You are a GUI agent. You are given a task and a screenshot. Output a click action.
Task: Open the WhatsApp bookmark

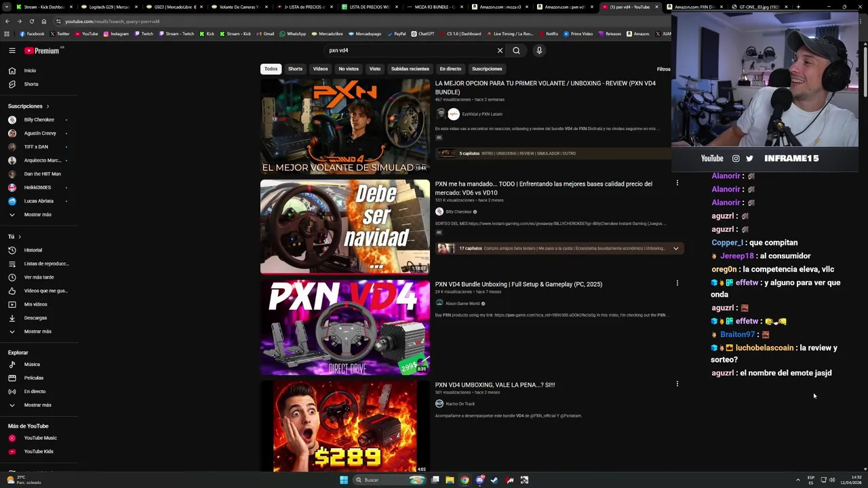pyautogui.click(x=292, y=34)
